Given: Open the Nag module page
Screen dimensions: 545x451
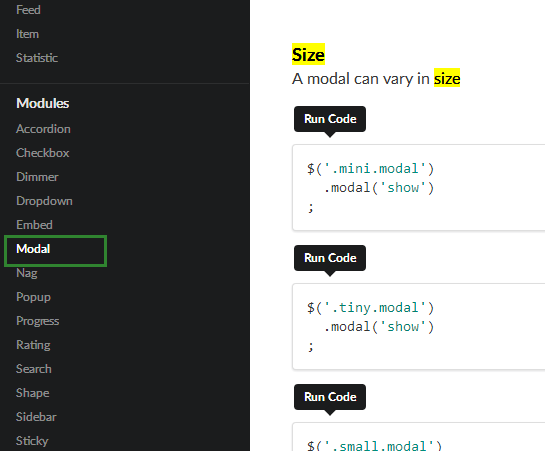Looking at the screenshot, I should pyautogui.click(x=27, y=273).
